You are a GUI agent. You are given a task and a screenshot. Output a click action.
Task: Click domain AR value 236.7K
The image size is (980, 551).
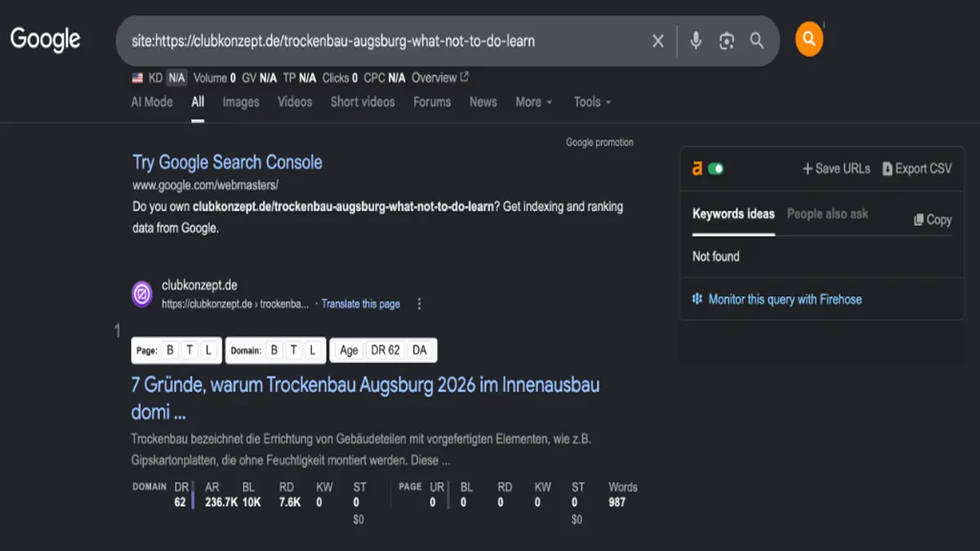pyautogui.click(x=221, y=503)
